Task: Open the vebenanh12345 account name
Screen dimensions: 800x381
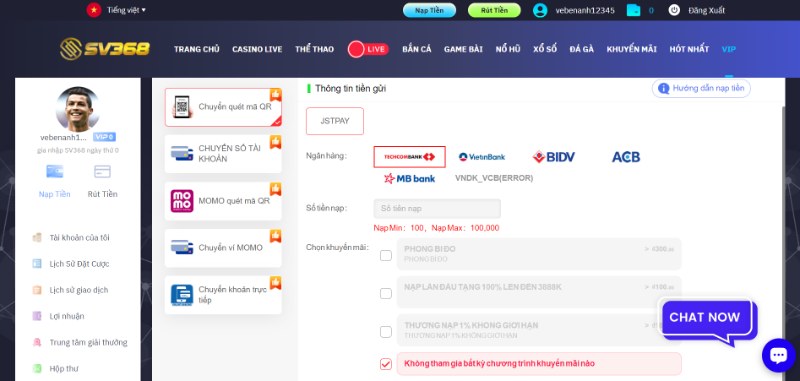Action: 585,10
